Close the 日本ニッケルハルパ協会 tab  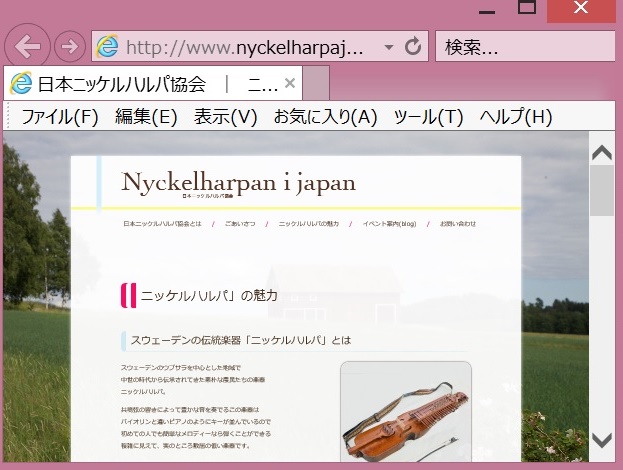click(290, 83)
